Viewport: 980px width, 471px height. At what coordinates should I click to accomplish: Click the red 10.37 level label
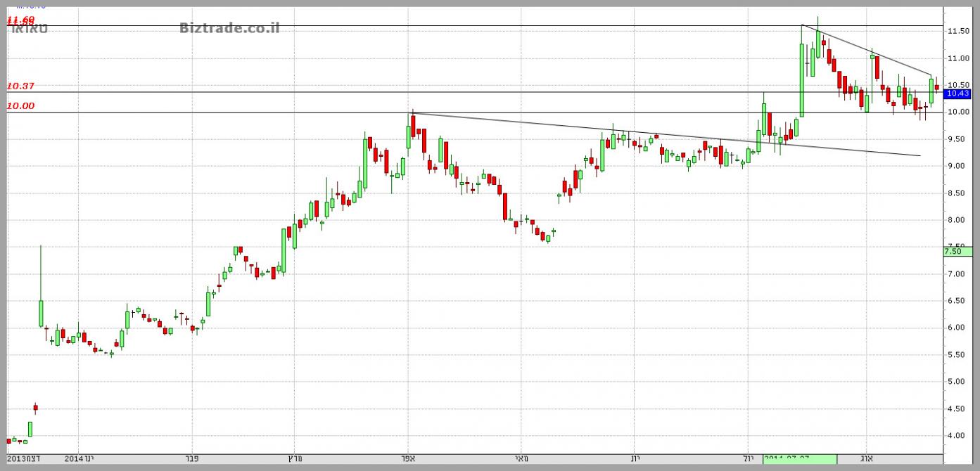pos(21,86)
